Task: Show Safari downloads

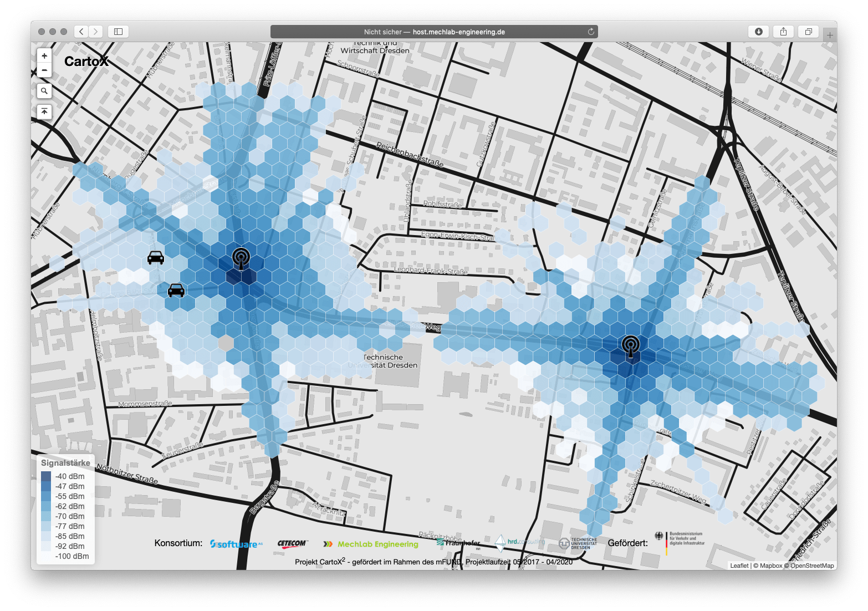Action: [x=758, y=32]
